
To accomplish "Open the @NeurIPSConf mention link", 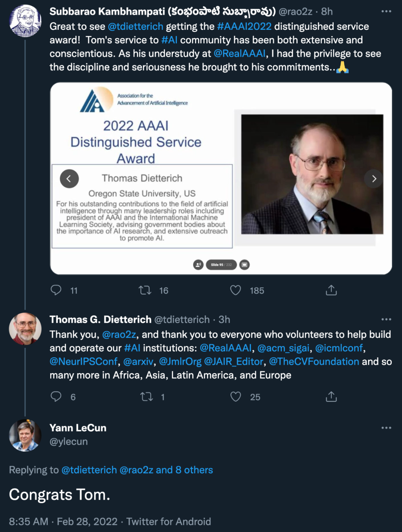I will click(84, 362).
